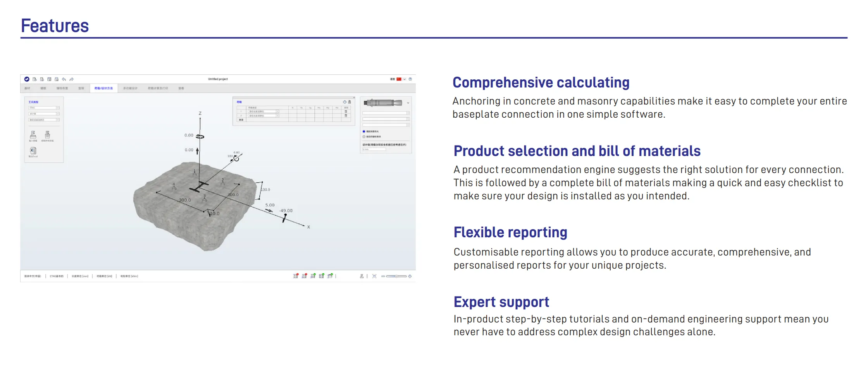
Task: Click the Untitled project title text
Action: click(218, 79)
